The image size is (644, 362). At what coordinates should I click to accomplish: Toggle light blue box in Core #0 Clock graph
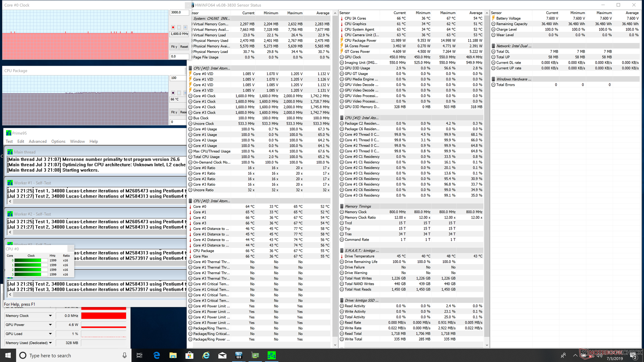pyautogui.click(x=185, y=27)
